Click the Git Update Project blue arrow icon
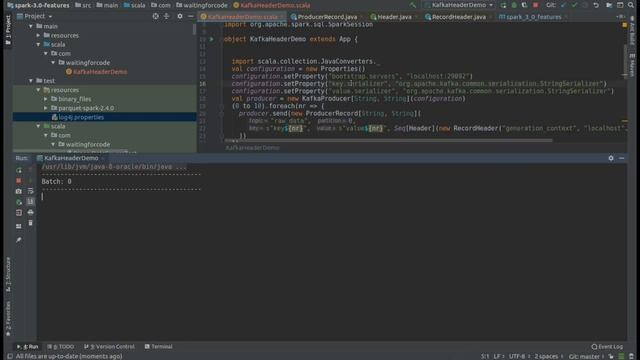Screen dimensions: 640x360 (564, 5)
